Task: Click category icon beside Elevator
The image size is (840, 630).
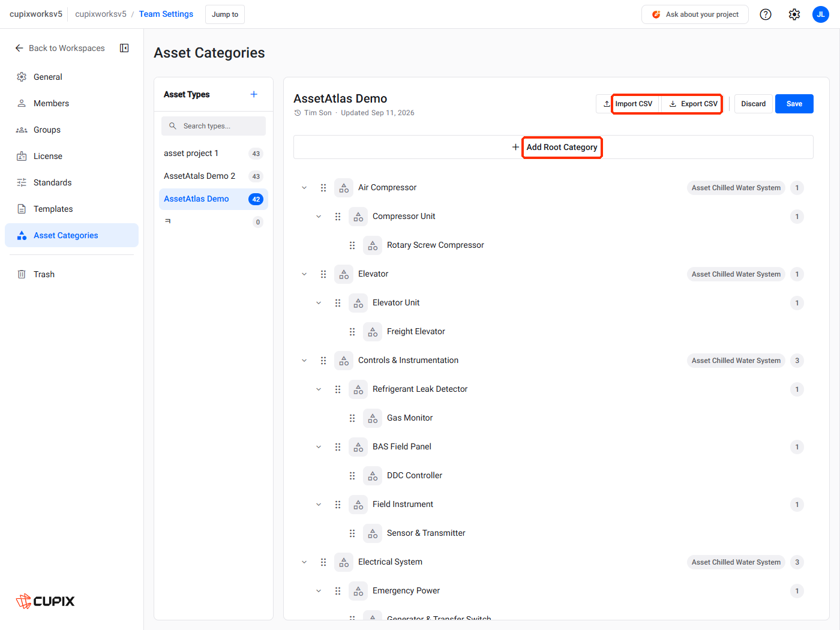Action: pos(344,274)
